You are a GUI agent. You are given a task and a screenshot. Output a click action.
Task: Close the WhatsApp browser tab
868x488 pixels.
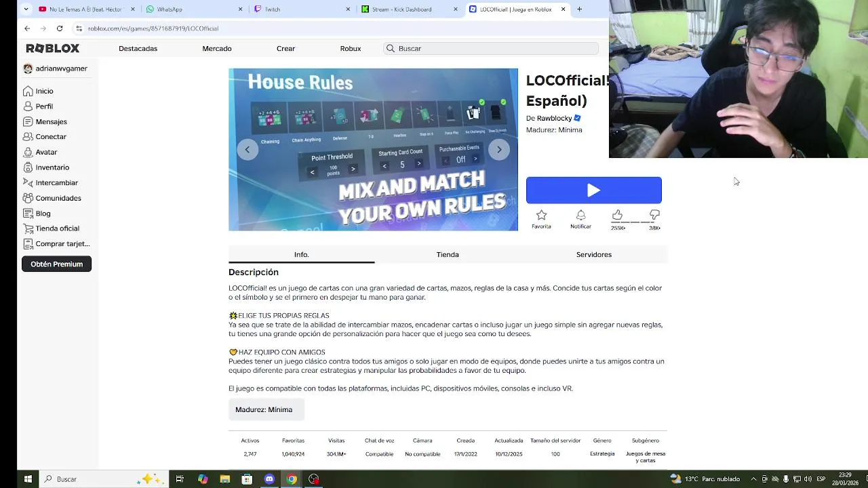click(241, 9)
